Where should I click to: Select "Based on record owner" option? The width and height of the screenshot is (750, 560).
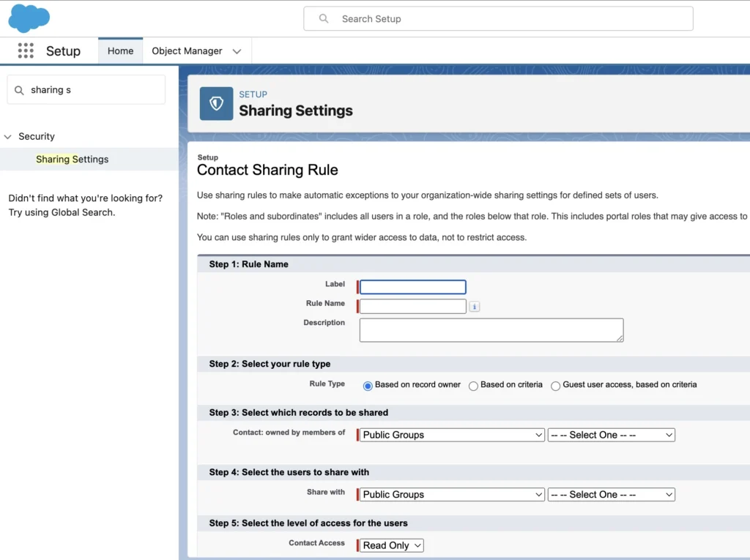pos(367,385)
